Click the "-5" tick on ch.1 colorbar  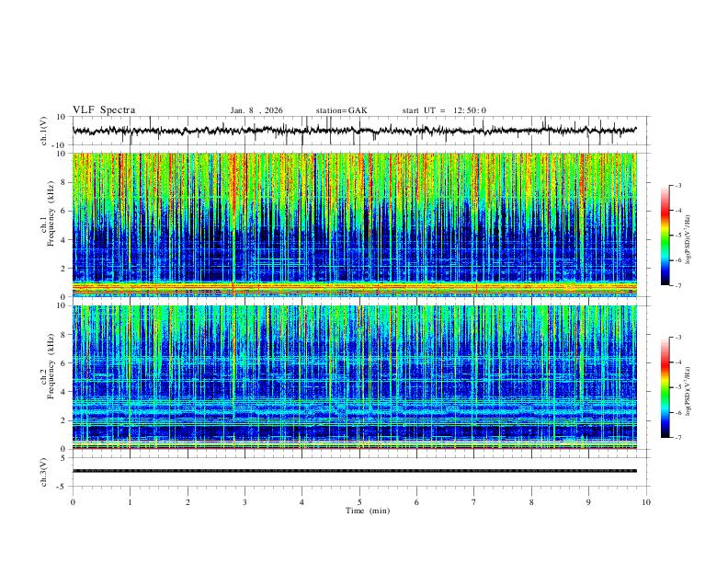pos(677,236)
